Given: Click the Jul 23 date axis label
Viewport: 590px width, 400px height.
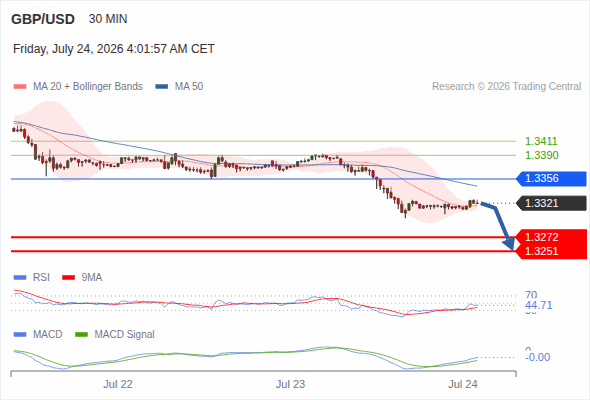Looking at the screenshot, I should click(290, 384).
